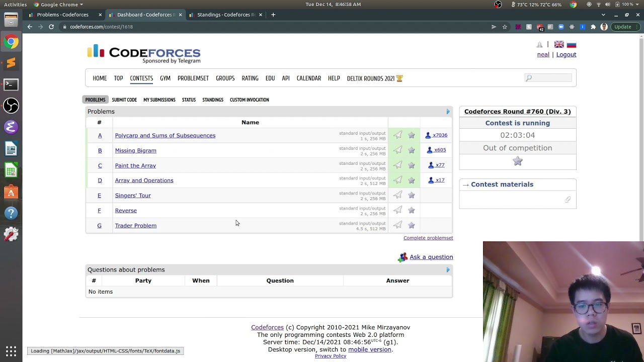Toggle favorite star for problem E
This screenshot has width=644, height=362.
(x=411, y=195)
